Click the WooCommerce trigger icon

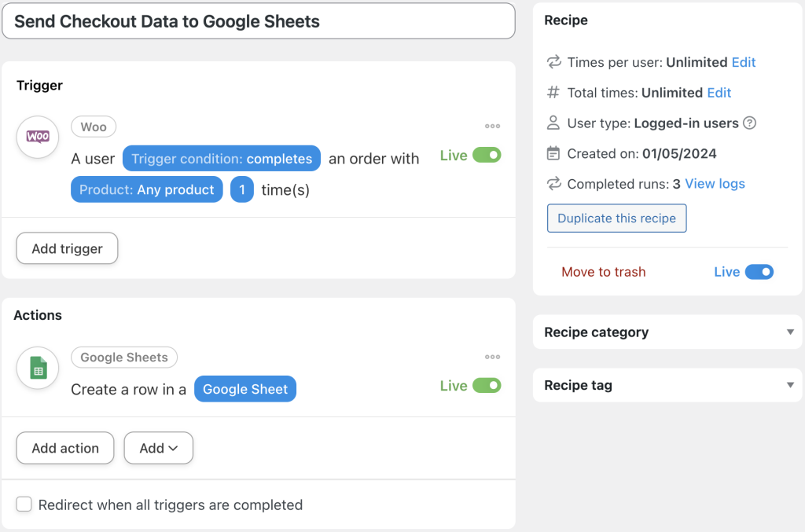[37, 138]
